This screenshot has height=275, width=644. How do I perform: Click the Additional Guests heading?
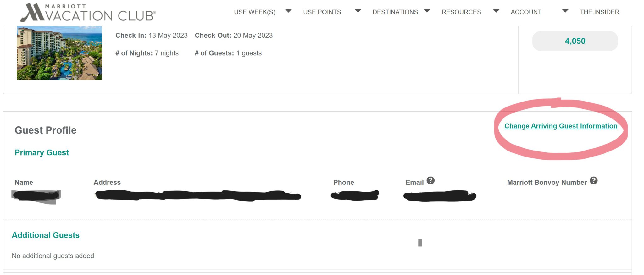coord(46,235)
